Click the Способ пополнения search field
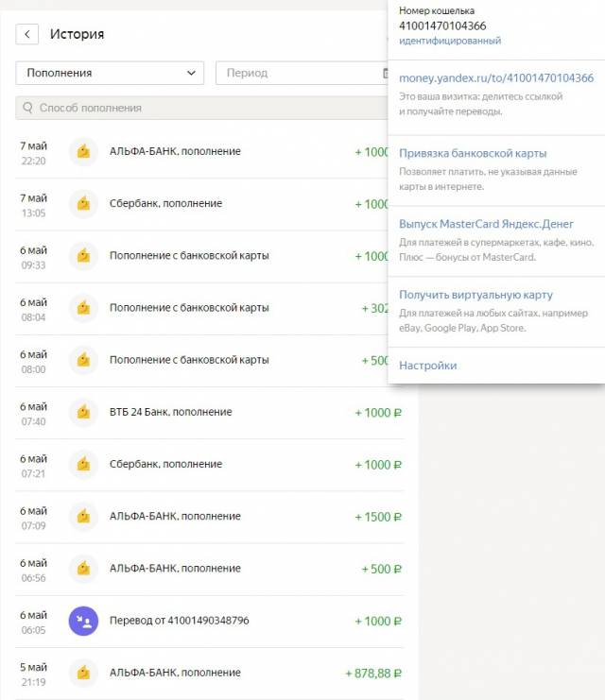The width and height of the screenshot is (605, 700). coord(201,108)
